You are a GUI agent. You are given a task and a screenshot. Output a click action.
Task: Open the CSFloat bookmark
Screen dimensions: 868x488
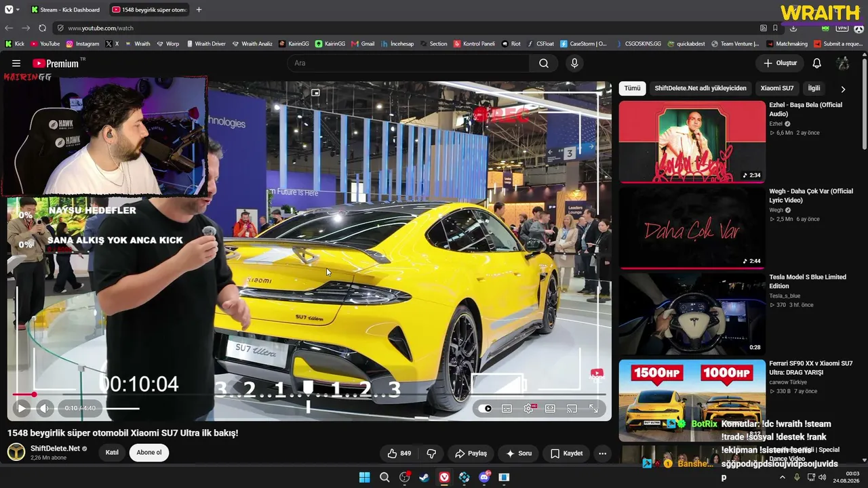coord(540,43)
